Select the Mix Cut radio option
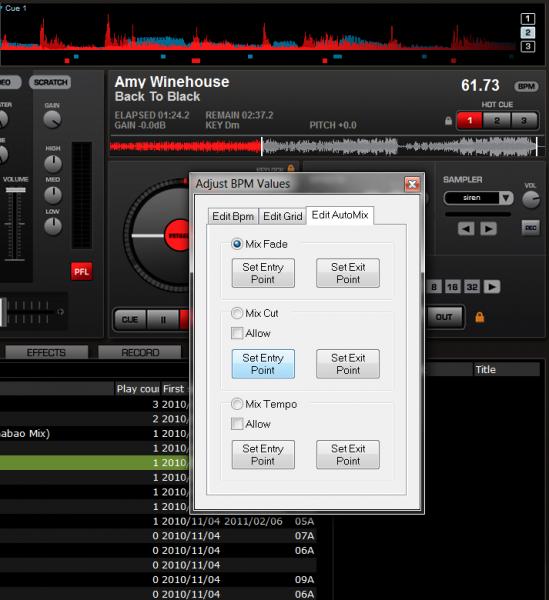This screenshot has width=549, height=600. [x=237, y=313]
